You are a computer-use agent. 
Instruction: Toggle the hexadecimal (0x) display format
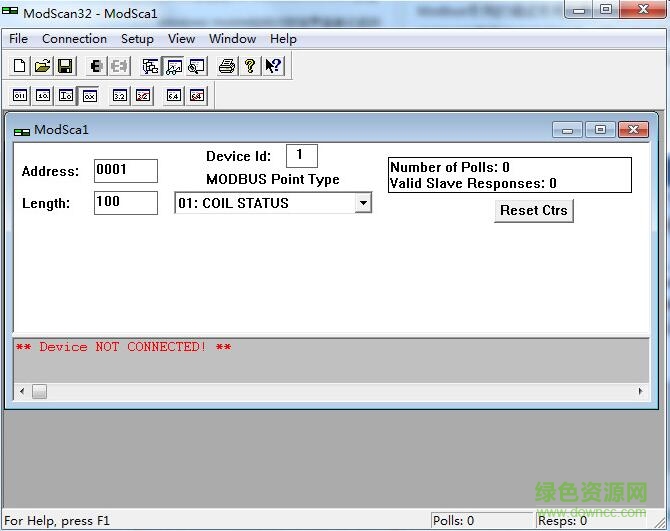[x=89, y=96]
